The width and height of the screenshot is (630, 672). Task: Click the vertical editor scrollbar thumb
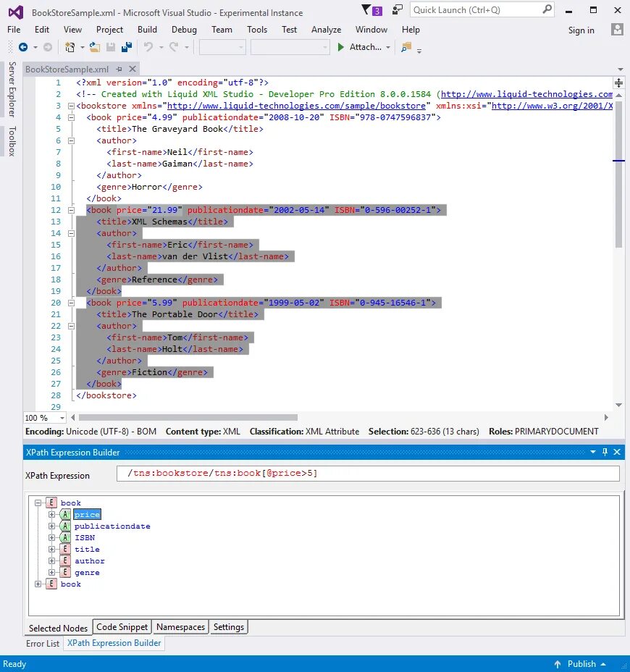[618, 174]
